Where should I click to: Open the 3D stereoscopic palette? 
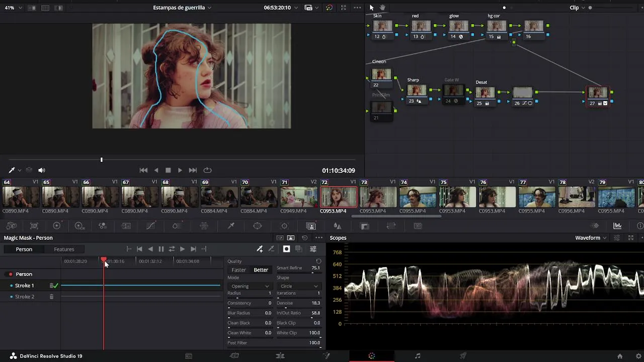[418, 226]
